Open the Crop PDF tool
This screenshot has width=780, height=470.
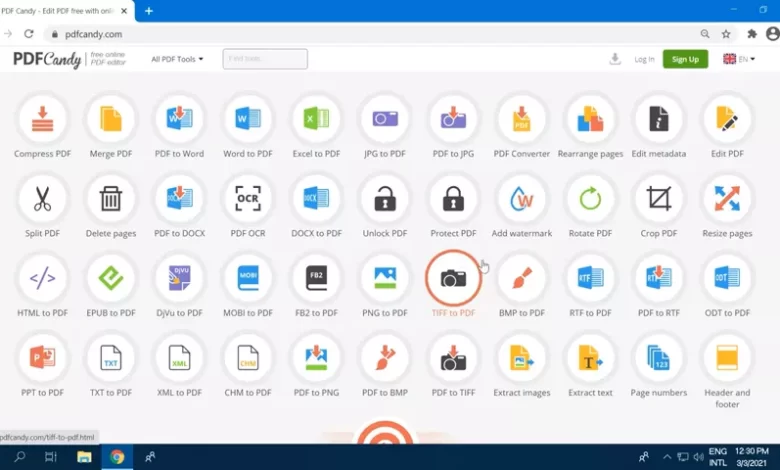658,199
